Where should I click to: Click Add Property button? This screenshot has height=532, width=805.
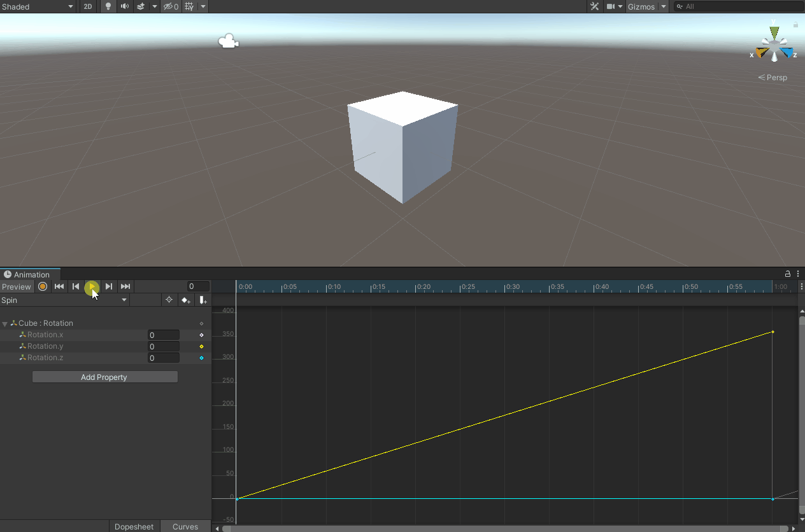105,377
